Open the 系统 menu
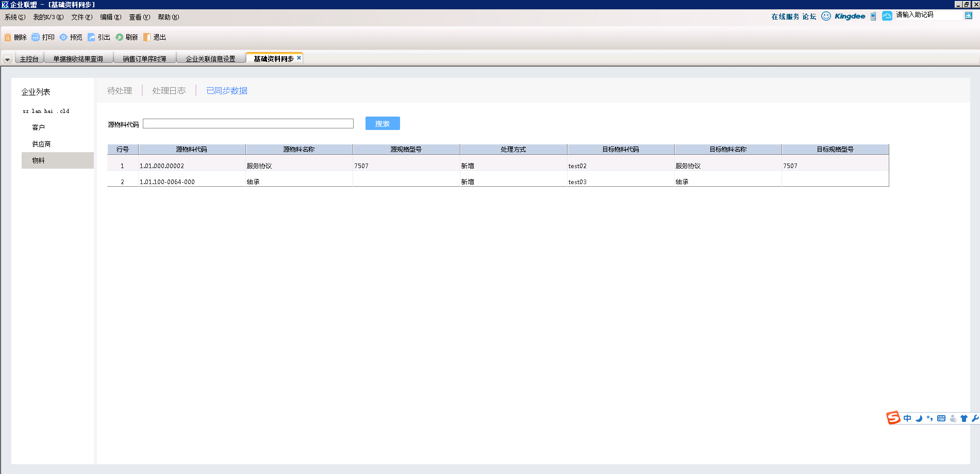This screenshot has height=474, width=980. pos(14,17)
